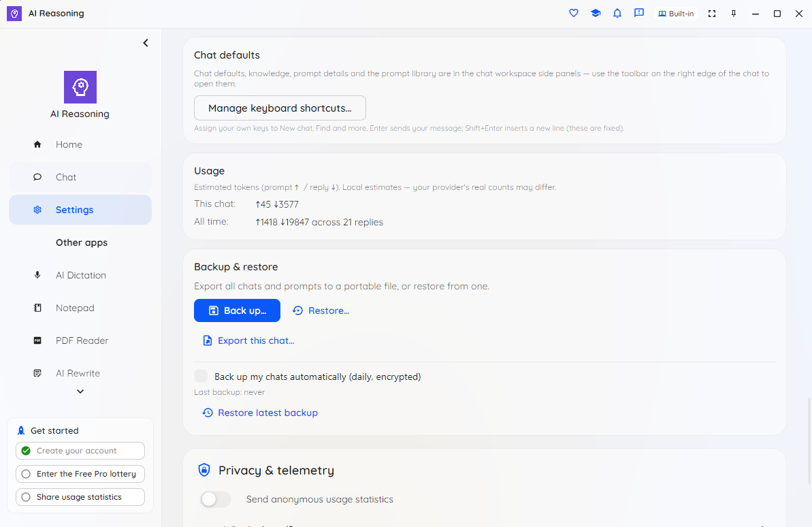Select Share usage statistics checklist item
This screenshot has height=527, width=812.
click(x=80, y=497)
